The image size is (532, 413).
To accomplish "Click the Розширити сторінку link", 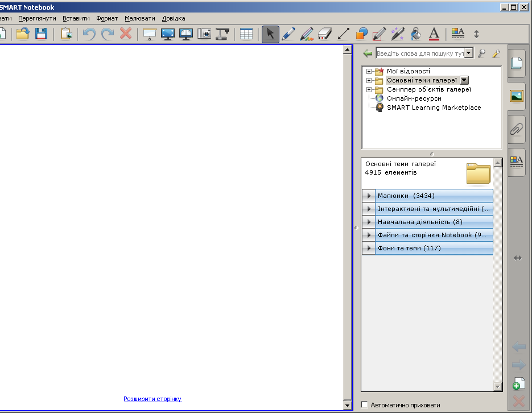I will 152,399.
